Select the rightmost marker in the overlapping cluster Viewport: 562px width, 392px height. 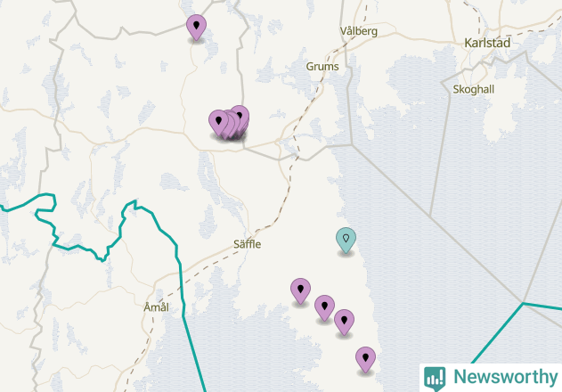click(x=240, y=118)
